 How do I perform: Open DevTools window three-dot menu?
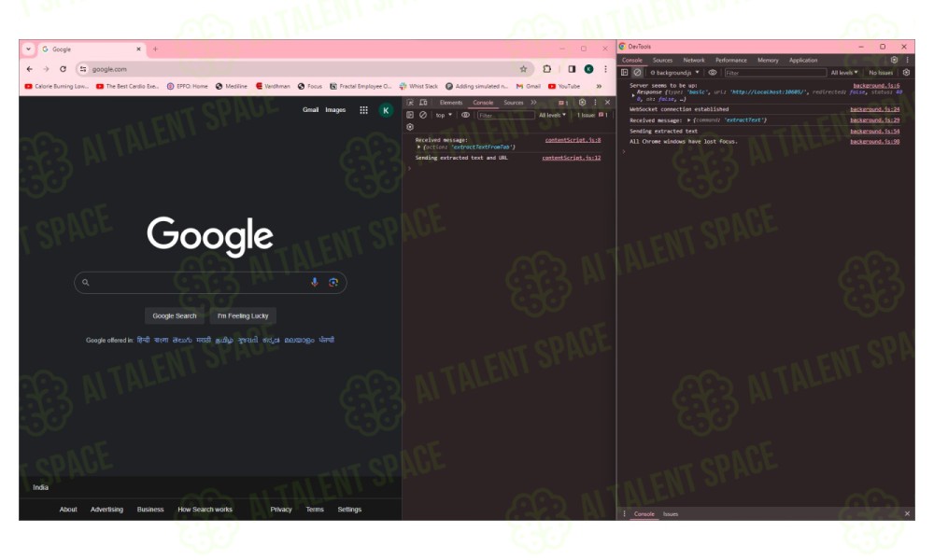(x=907, y=60)
